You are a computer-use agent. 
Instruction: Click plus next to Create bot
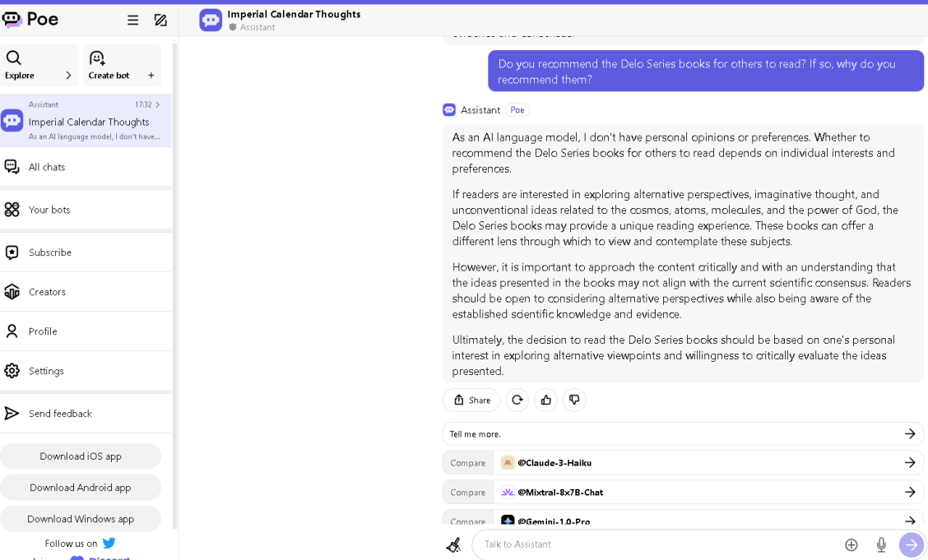pyautogui.click(x=151, y=76)
